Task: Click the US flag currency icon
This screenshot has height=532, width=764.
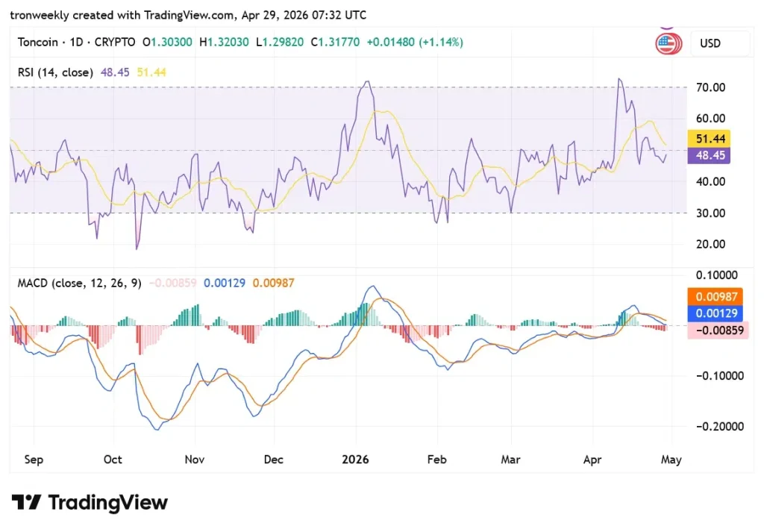Action: (668, 44)
